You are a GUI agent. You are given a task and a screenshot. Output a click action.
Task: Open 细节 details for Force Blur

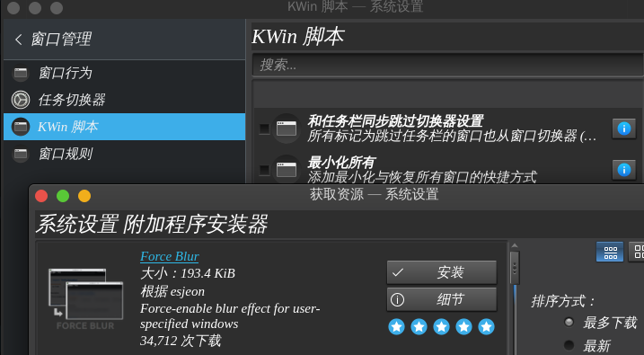[x=442, y=299]
